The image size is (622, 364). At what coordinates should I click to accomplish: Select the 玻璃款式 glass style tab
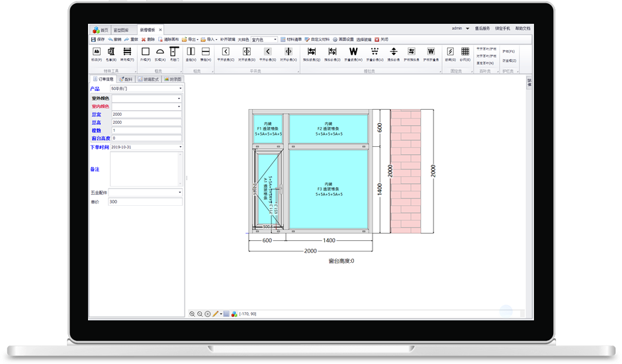click(x=148, y=79)
